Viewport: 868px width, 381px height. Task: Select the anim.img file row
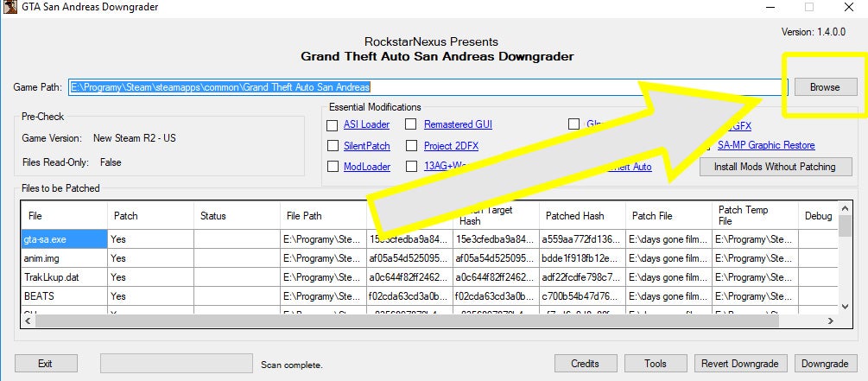[429, 258]
